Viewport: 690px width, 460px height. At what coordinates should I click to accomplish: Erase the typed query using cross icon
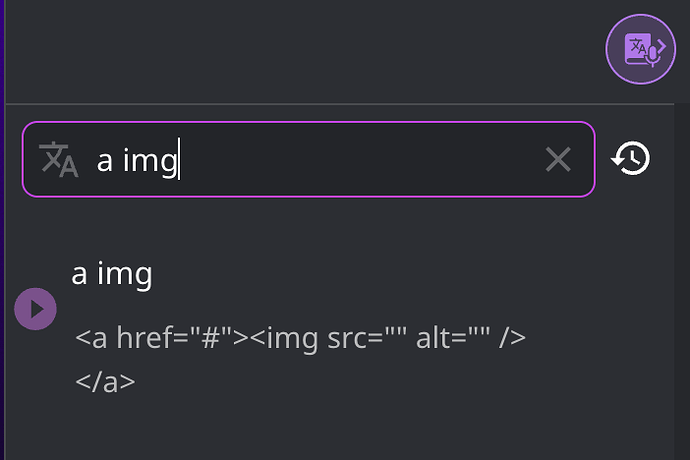558,159
